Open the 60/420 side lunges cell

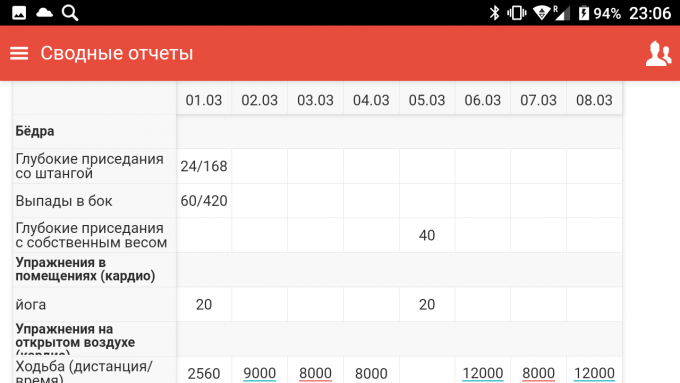204,201
